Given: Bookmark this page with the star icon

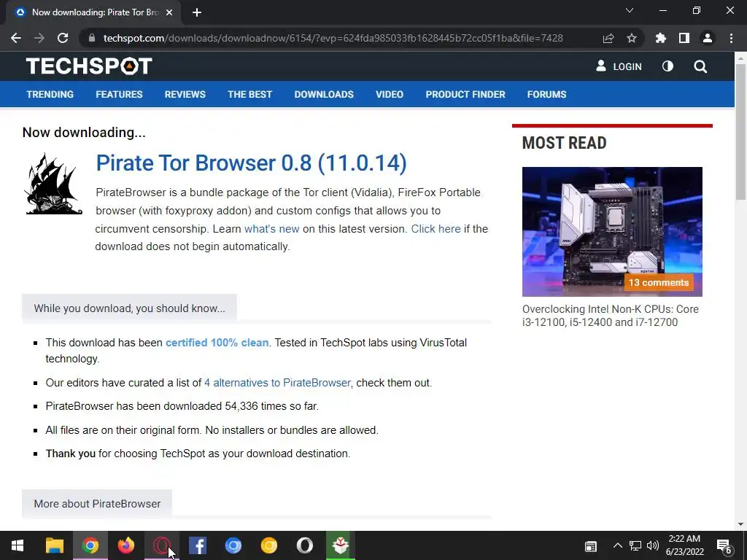Looking at the screenshot, I should pyautogui.click(x=632, y=38).
